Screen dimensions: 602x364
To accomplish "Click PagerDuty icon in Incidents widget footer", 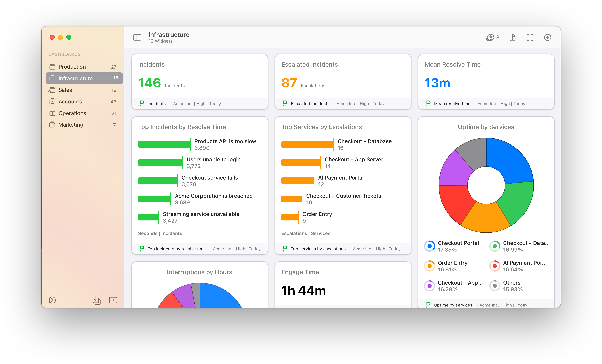I will tap(142, 104).
